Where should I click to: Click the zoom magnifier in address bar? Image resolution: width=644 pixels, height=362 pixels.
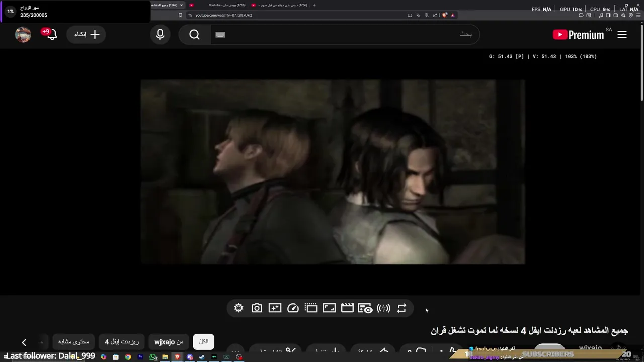point(427,15)
